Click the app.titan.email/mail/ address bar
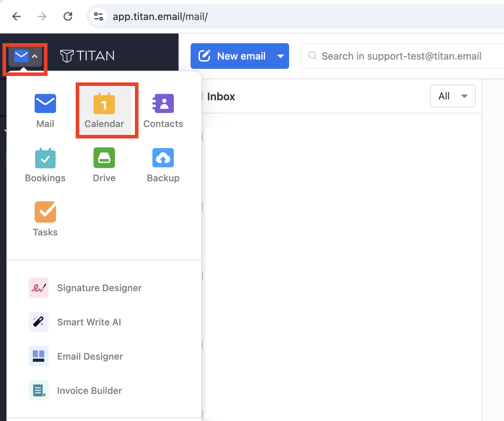The width and height of the screenshot is (504, 421). point(296,16)
